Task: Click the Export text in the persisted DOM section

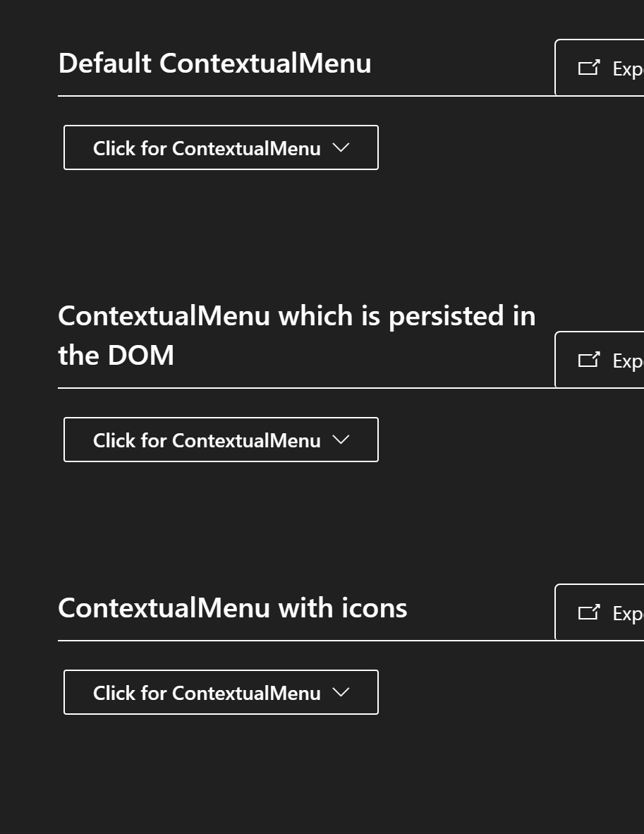Action: [628, 361]
